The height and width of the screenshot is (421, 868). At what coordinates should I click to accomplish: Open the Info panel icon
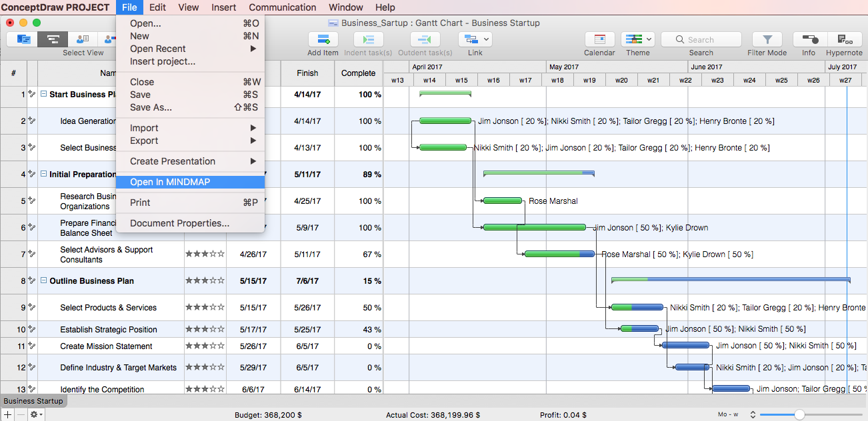[809, 39]
